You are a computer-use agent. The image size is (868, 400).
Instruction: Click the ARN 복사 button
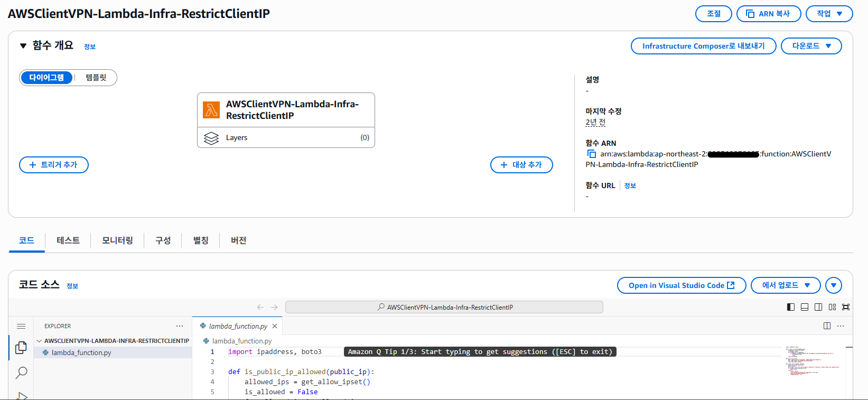(x=769, y=14)
